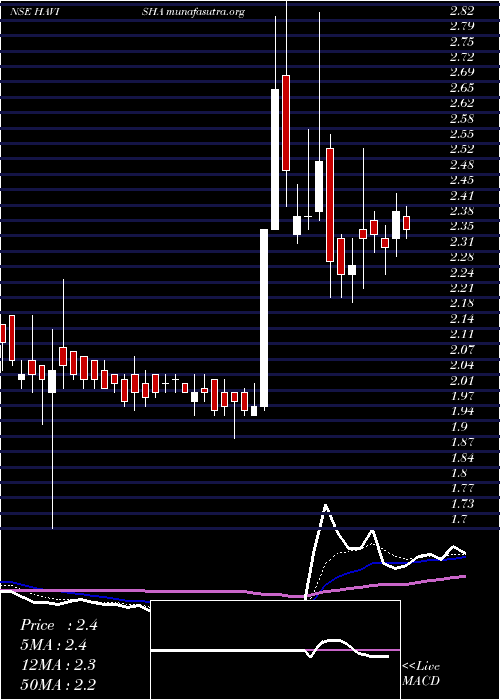Click the 2.75 price axis label

coord(462,42)
